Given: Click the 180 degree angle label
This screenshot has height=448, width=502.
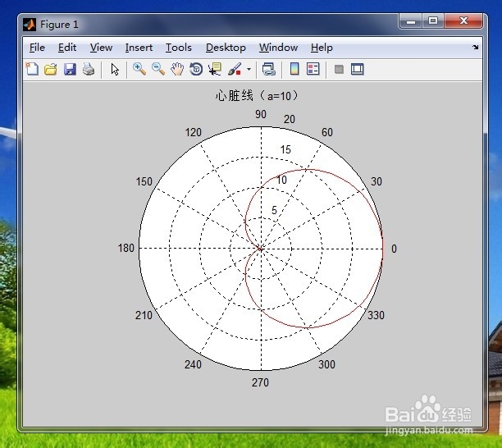Looking at the screenshot, I should coord(125,248).
